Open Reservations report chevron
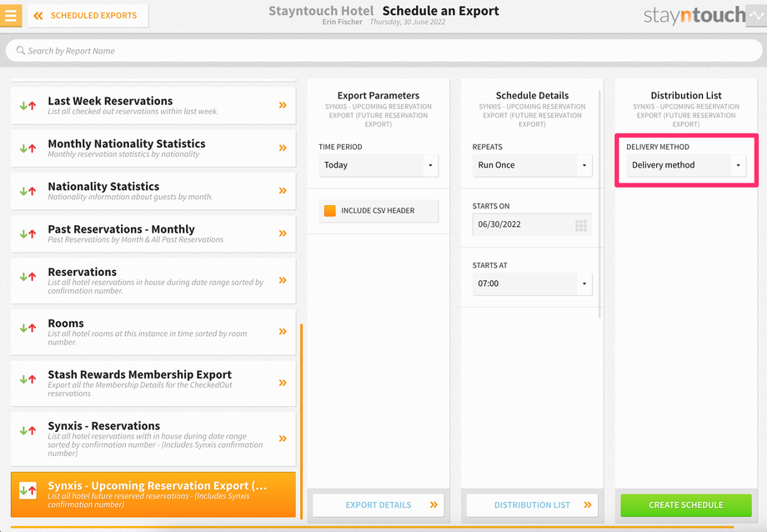The height and width of the screenshot is (532, 767). (283, 280)
